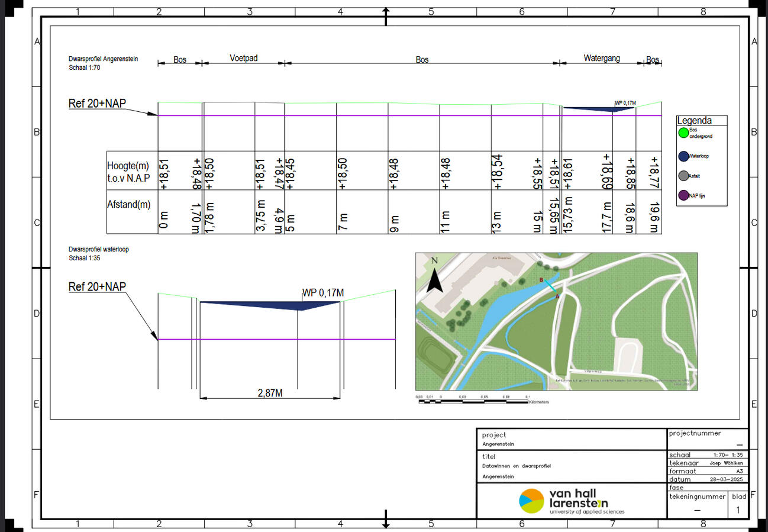
Task: Click the north arrow on the map
Action: tap(435, 276)
